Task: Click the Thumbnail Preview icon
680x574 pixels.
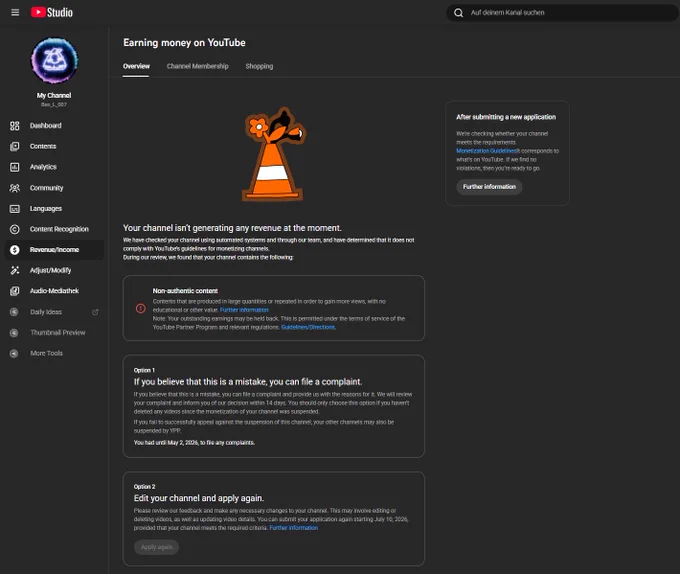Action: [14, 333]
